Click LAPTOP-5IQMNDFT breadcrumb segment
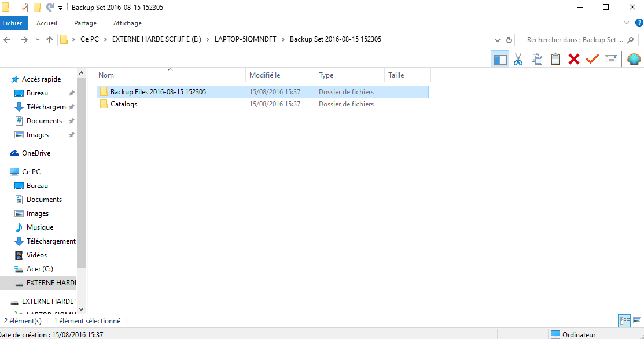Viewport: 644px width, 339px height. click(x=245, y=39)
